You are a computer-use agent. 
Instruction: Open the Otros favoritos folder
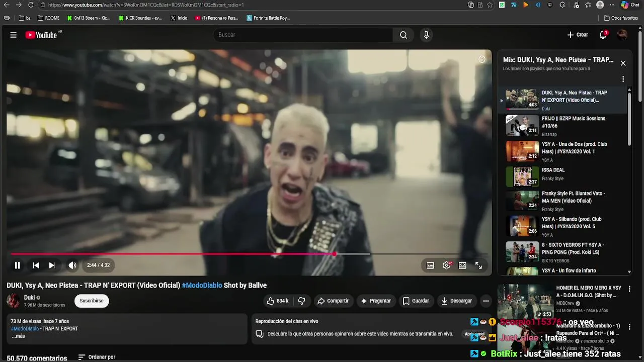[621, 18]
